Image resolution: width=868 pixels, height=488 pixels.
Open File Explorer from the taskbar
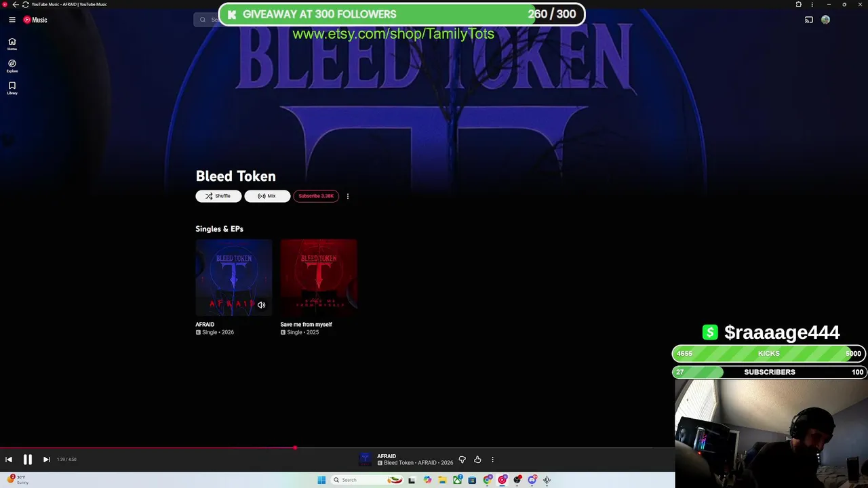click(x=442, y=480)
